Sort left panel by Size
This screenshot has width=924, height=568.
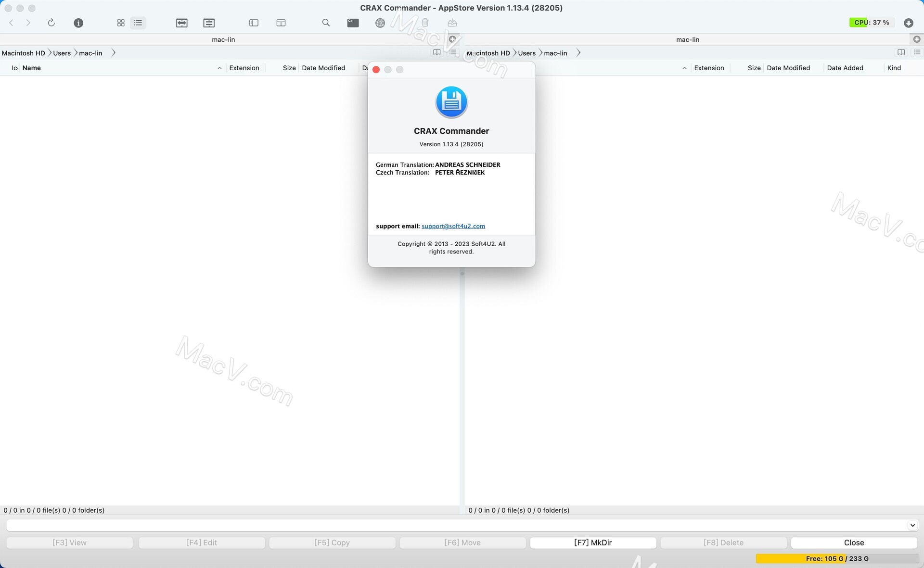tap(289, 68)
